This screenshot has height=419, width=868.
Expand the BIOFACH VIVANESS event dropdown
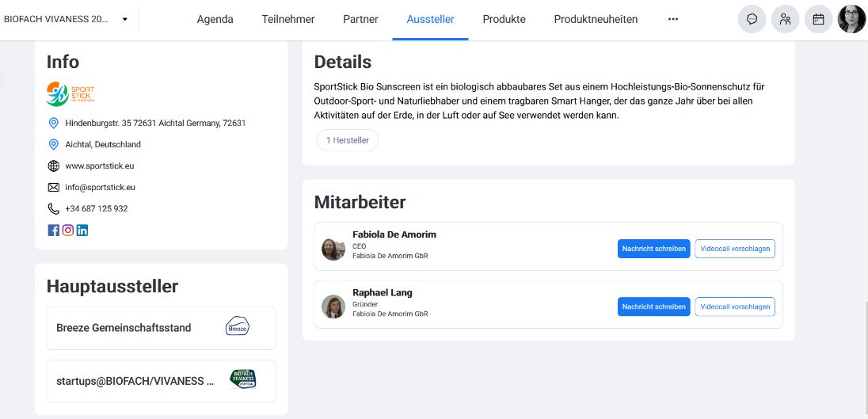[x=124, y=19]
